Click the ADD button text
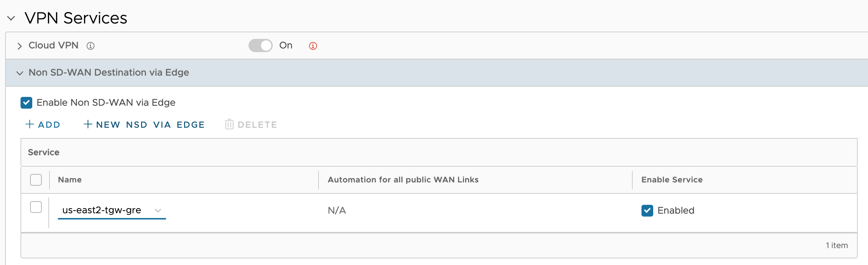The width and height of the screenshot is (868, 265). click(49, 125)
